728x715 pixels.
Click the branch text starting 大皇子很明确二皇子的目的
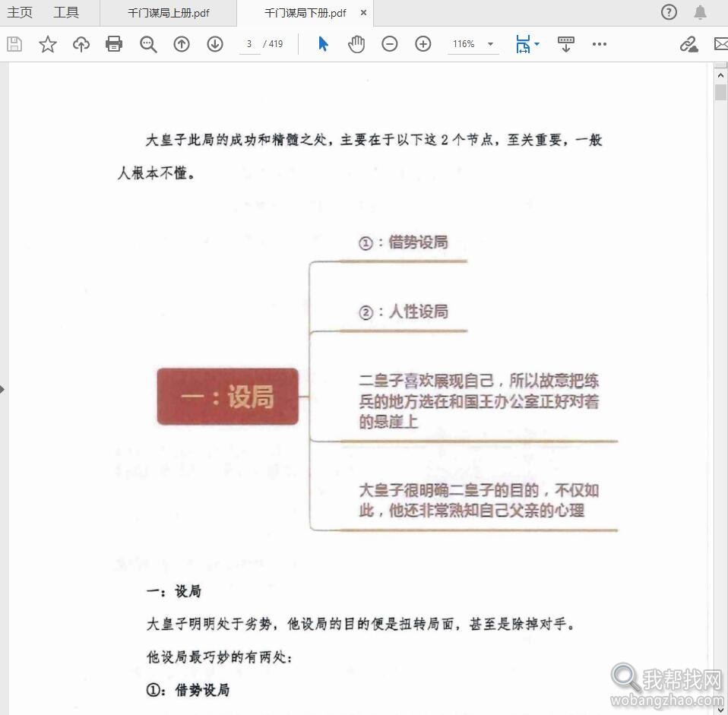point(479,500)
